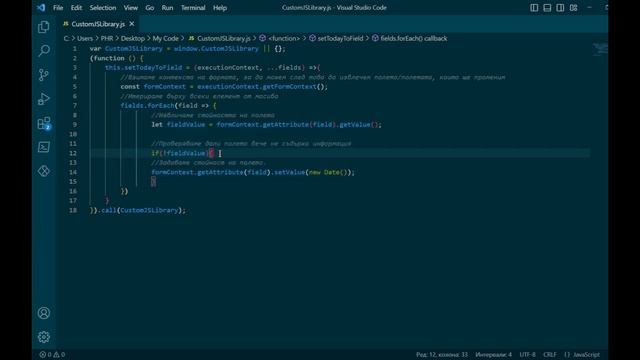Viewport: 640px width, 360px height.
Task: Open the View menu
Action: (x=131, y=8)
